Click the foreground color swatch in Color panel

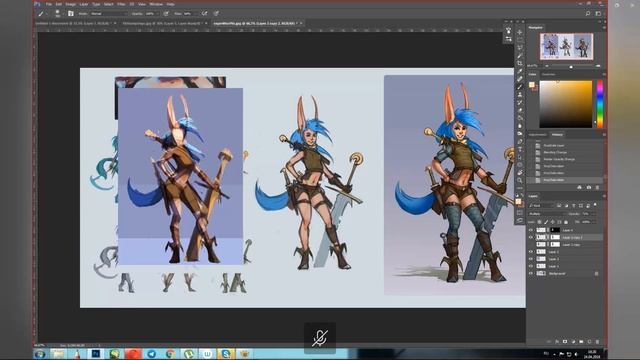click(x=531, y=85)
